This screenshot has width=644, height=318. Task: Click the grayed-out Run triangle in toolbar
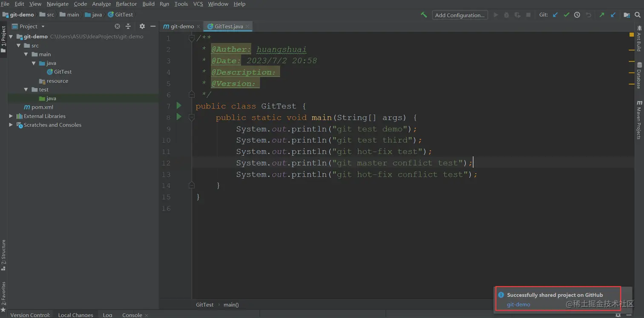(x=496, y=15)
